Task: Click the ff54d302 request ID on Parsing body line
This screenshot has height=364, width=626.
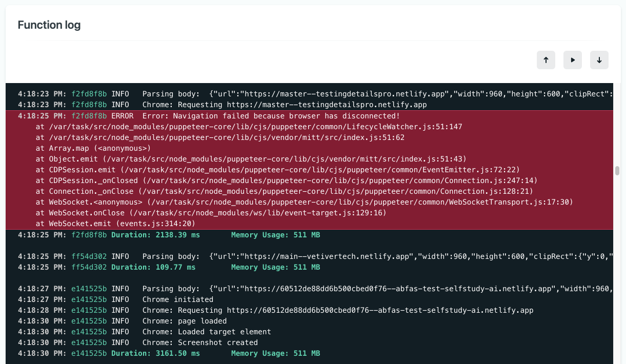Action: tap(89, 256)
